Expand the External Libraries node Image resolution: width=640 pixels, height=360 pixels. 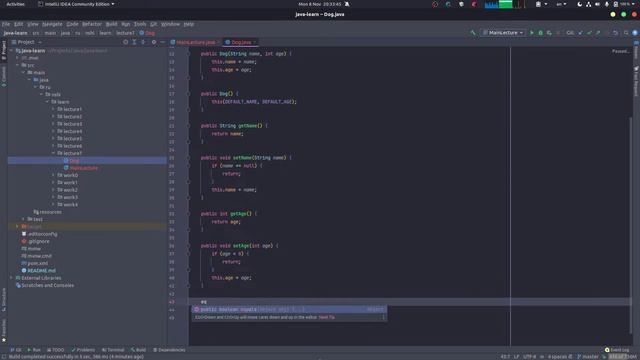[11, 278]
